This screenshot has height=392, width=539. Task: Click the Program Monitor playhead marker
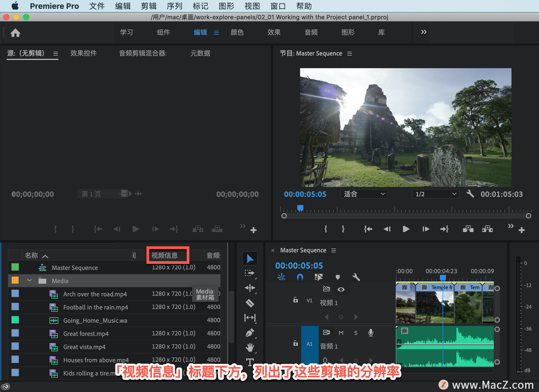coord(300,208)
